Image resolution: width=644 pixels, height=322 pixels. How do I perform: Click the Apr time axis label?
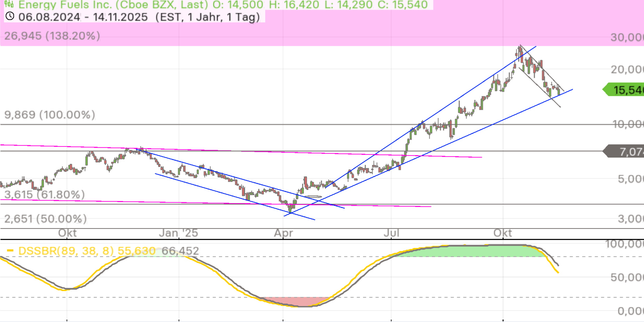(283, 233)
